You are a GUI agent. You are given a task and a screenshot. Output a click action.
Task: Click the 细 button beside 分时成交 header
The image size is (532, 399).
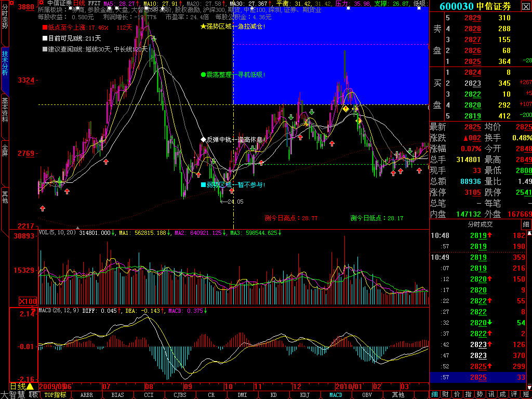526,224
